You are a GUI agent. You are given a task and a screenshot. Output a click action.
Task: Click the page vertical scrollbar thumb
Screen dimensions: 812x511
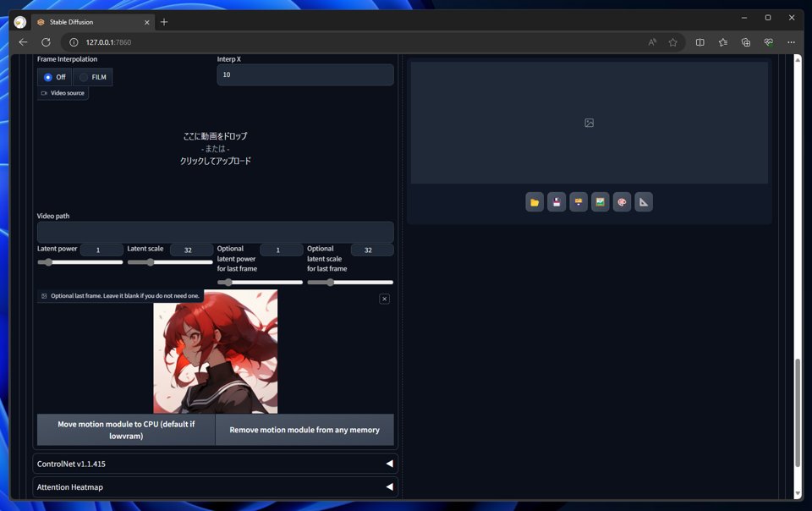(798, 413)
